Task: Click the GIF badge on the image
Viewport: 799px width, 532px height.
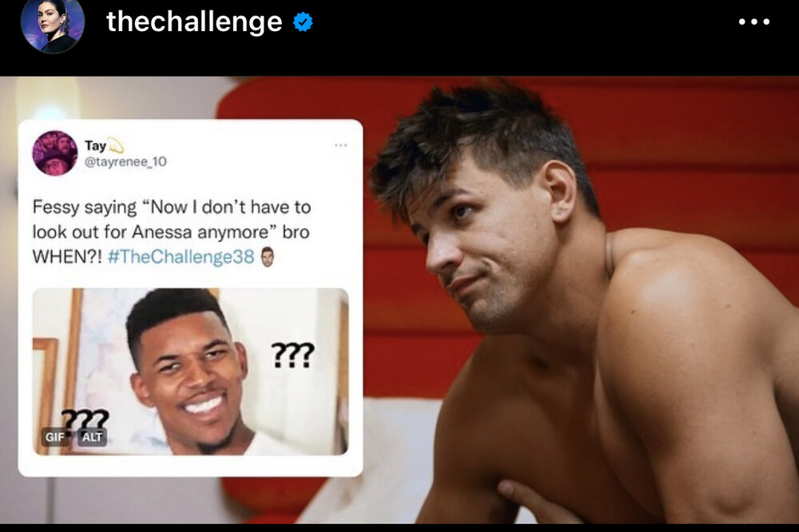Action: click(x=53, y=437)
